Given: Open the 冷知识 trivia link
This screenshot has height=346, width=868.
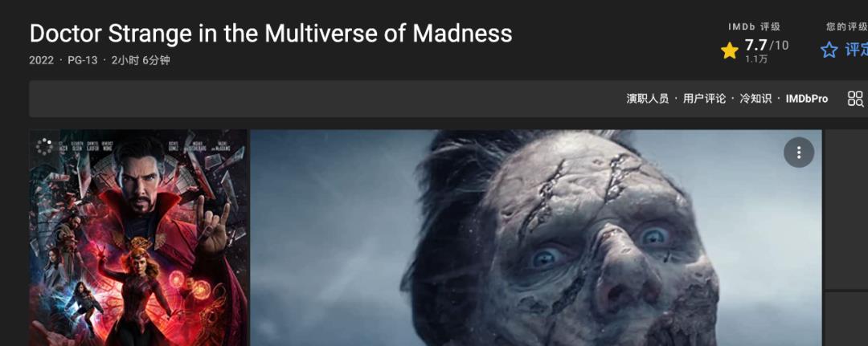Looking at the screenshot, I should pyautogui.click(x=755, y=99).
